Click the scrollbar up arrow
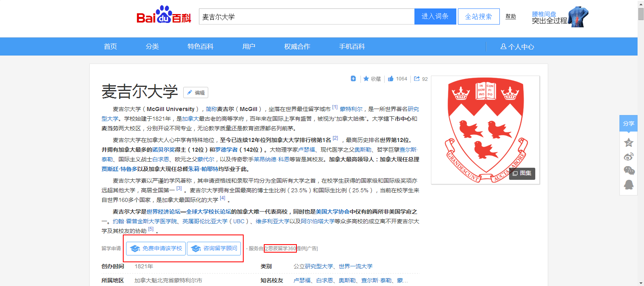644x286 pixels. [x=641, y=3]
